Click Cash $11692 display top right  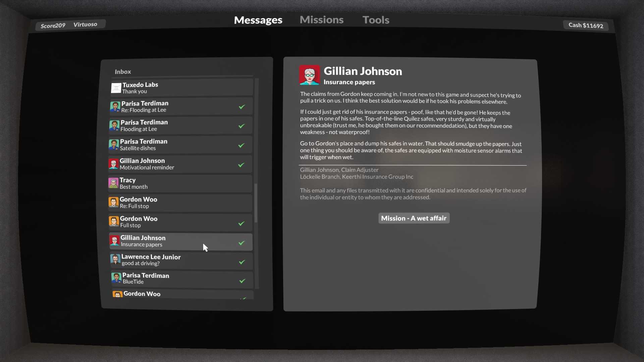586,25
